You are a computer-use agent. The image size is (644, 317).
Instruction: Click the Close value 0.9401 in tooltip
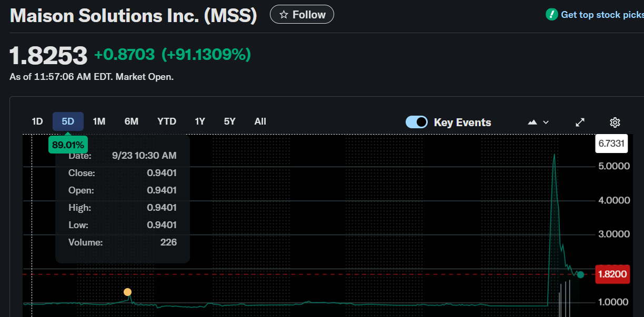coord(162,173)
